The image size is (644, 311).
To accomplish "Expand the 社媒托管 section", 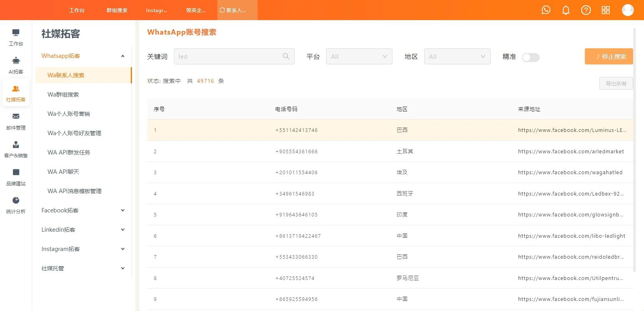I will 83,268.
